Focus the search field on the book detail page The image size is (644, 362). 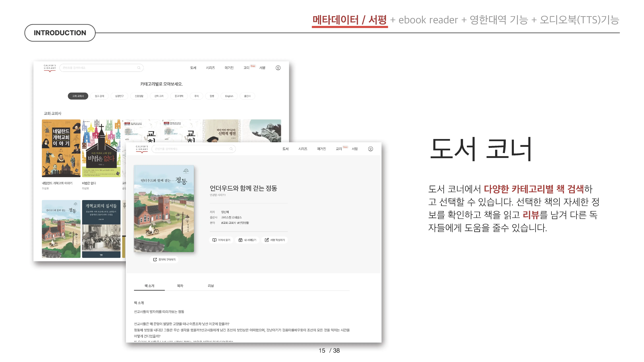(194, 149)
